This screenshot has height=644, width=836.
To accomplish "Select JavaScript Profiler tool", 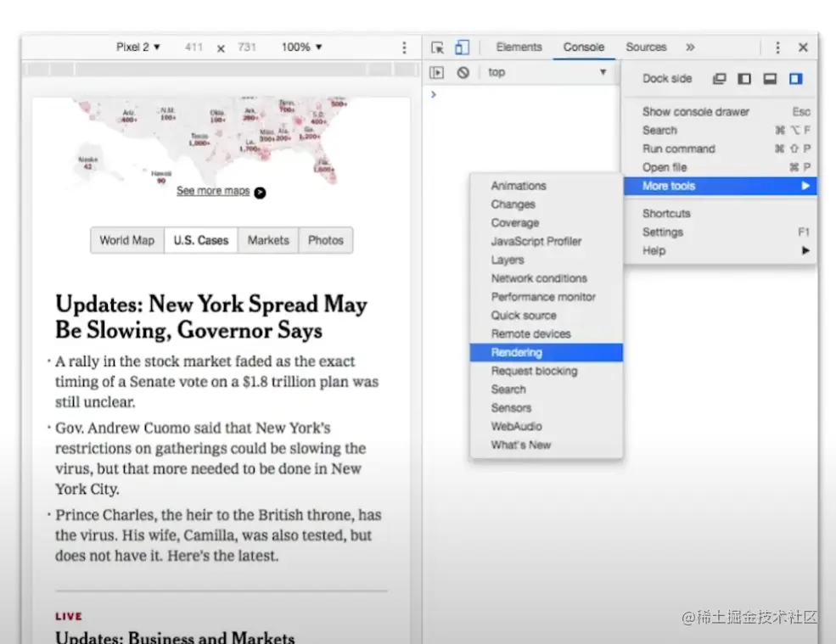I will coord(546,242).
